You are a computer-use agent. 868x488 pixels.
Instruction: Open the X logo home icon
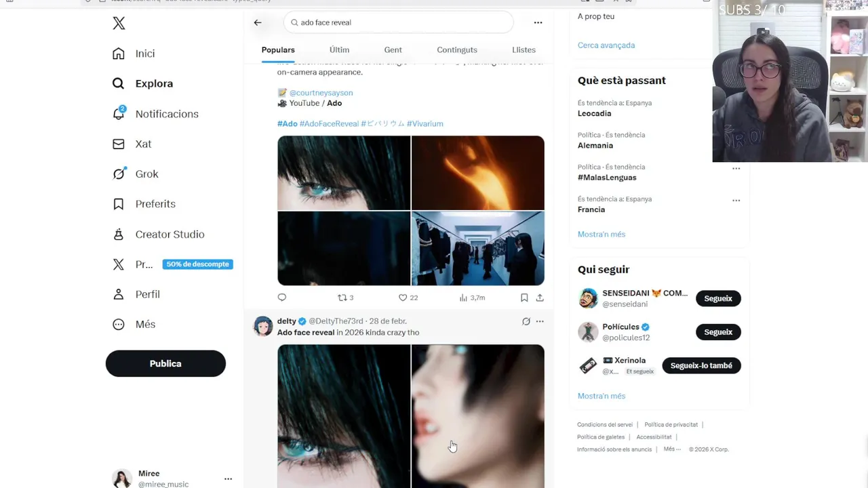coord(119,24)
